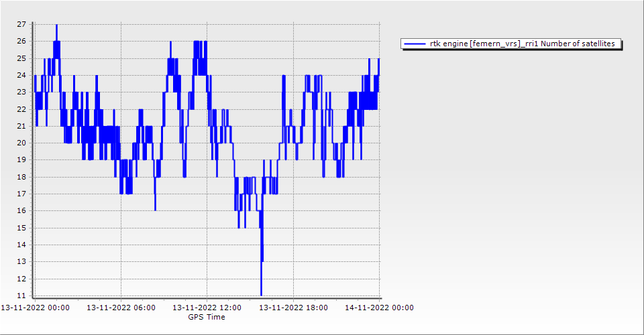Click the blue line sample in legend
This screenshot has height=335, width=644.
tap(415, 44)
